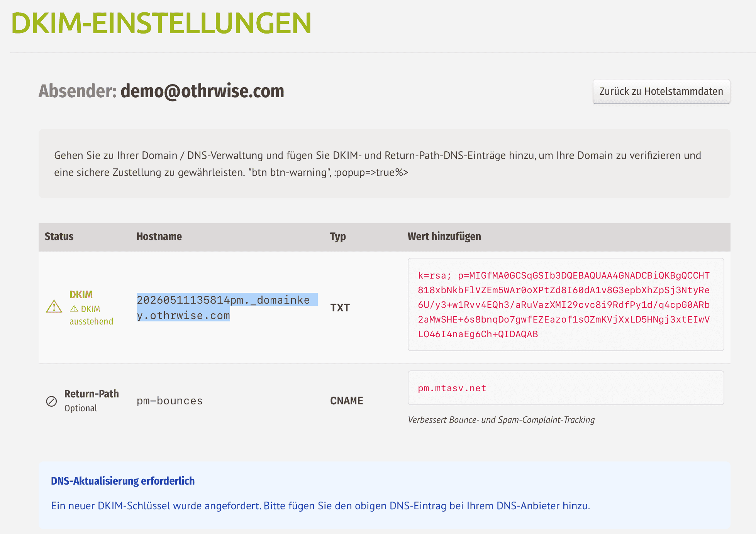Click the Ein neuer DKIM-Schlüssel wurde angefordert message

[x=320, y=506]
